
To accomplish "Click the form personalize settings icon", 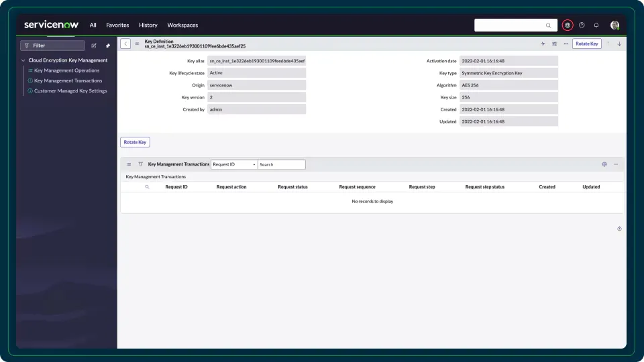I will point(555,44).
